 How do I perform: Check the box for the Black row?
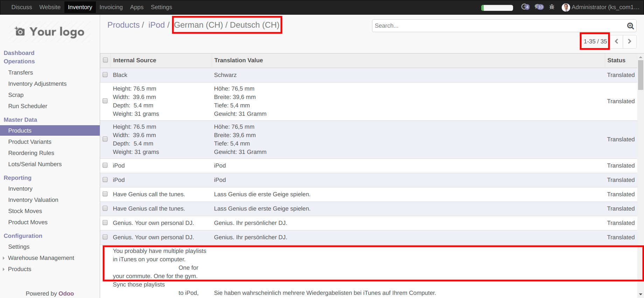coord(105,74)
